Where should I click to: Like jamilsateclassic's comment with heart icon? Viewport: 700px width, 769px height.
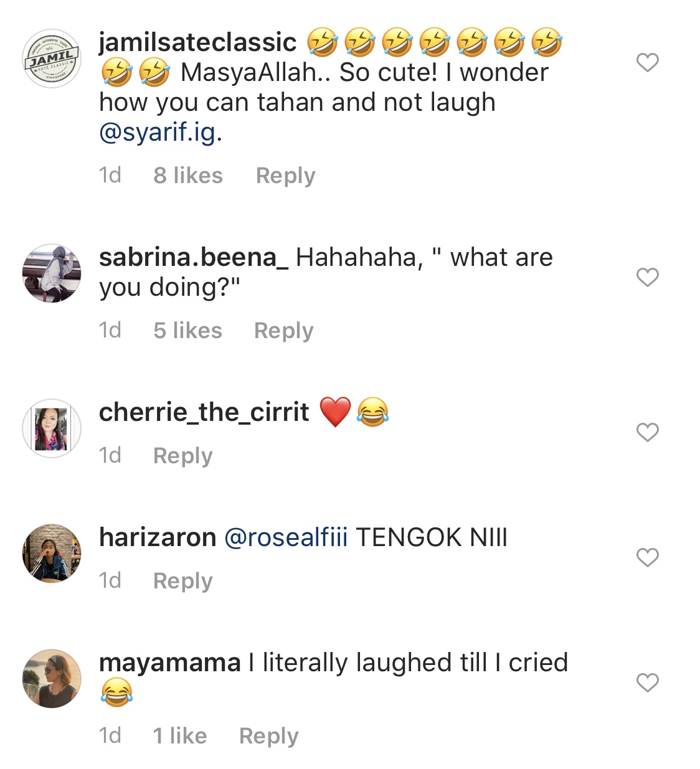click(647, 62)
